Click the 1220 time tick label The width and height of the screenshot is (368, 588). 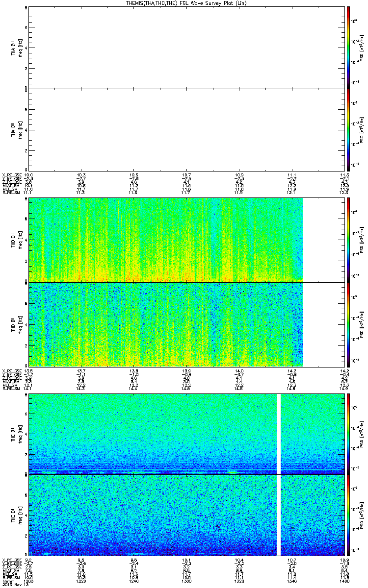[x=81, y=580]
